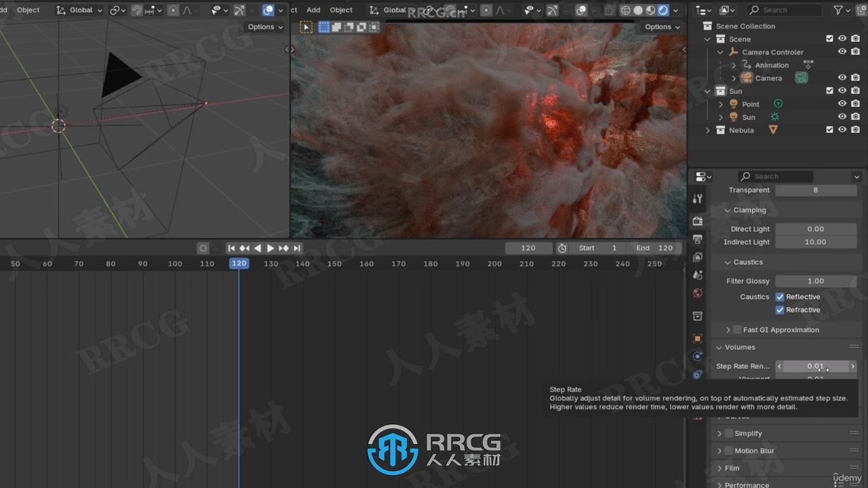The height and width of the screenshot is (488, 868).
Task: Open the View Layer properties tab
Action: 698,257
